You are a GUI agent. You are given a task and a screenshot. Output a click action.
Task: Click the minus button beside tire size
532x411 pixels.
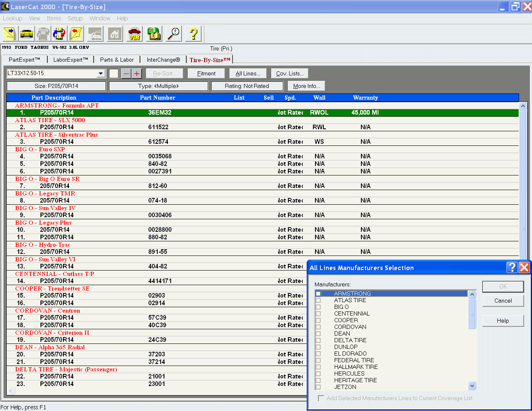pyautogui.click(x=126, y=74)
